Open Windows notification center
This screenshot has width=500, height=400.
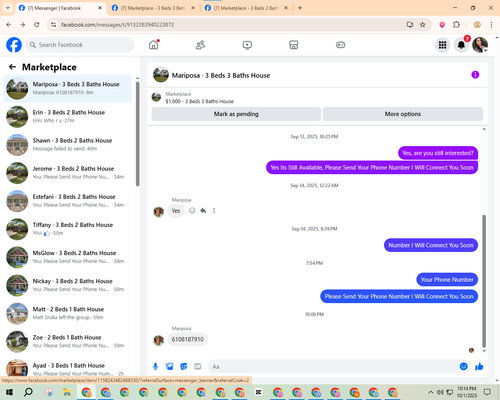(487, 392)
